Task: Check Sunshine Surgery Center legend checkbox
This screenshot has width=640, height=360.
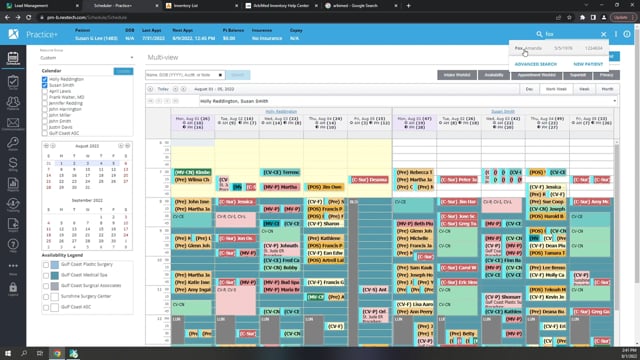Action: (x=46, y=297)
